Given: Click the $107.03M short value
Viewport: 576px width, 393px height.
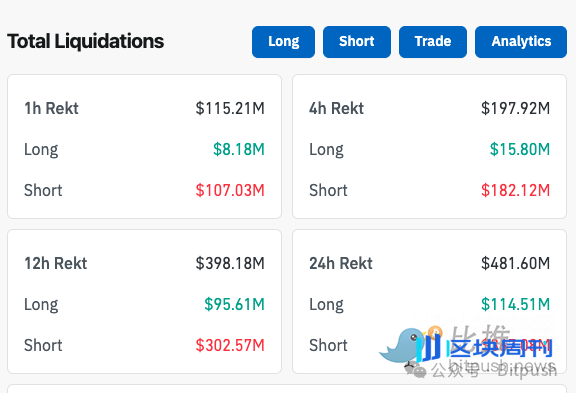Looking at the screenshot, I should pos(230,190).
